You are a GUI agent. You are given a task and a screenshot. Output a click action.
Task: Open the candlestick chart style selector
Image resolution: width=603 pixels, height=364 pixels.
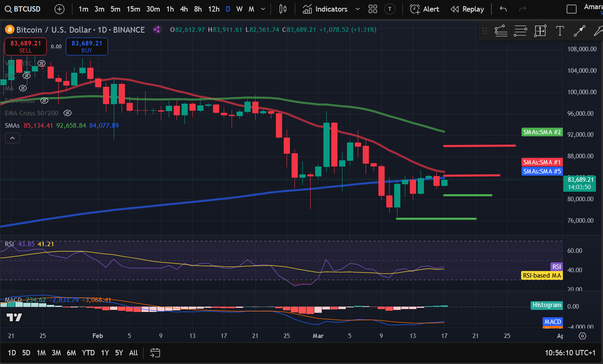283,9
